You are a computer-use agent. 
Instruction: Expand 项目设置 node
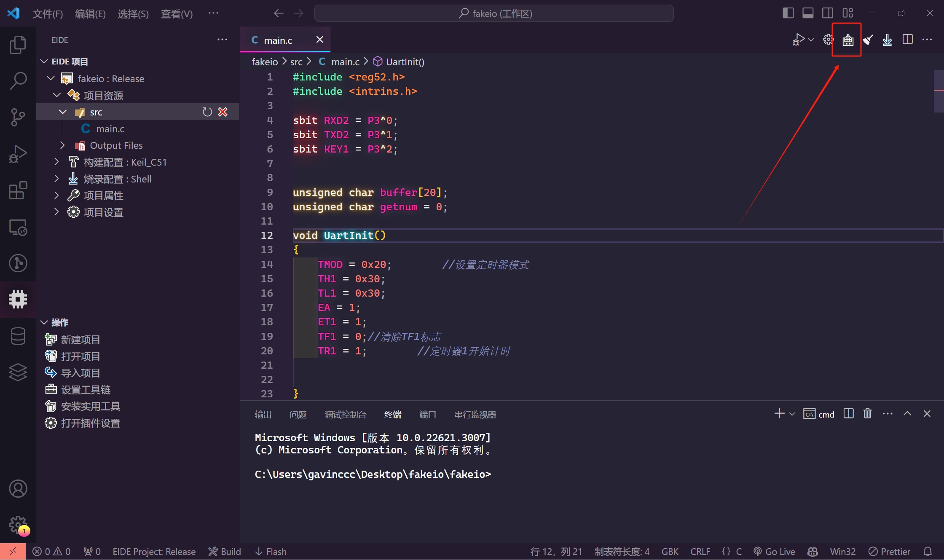[56, 212]
